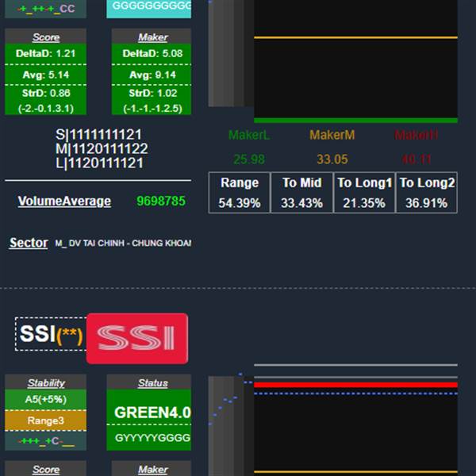
Task: Select the StrD: 0.86 score value
Action: pyautogui.click(x=45, y=93)
